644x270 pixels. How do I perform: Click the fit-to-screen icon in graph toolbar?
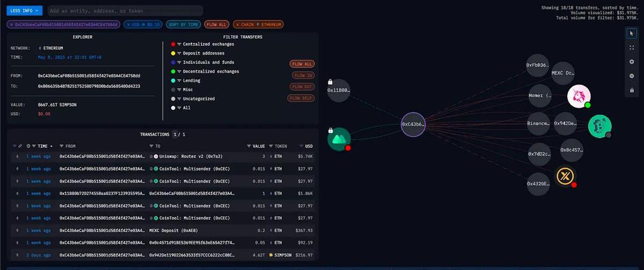[x=632, y=48]
